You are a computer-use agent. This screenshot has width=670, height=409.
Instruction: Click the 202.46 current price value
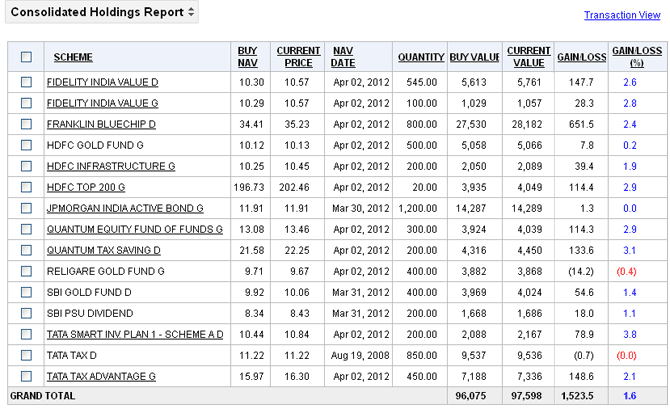pyautogui.click(x=294, y=187)
